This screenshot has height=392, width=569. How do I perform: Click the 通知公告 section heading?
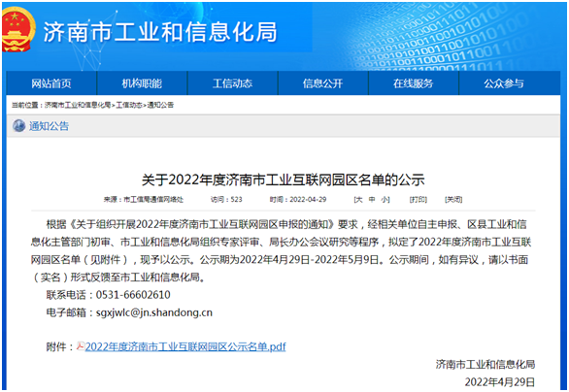pyautogui.click(x=49, y=126)
